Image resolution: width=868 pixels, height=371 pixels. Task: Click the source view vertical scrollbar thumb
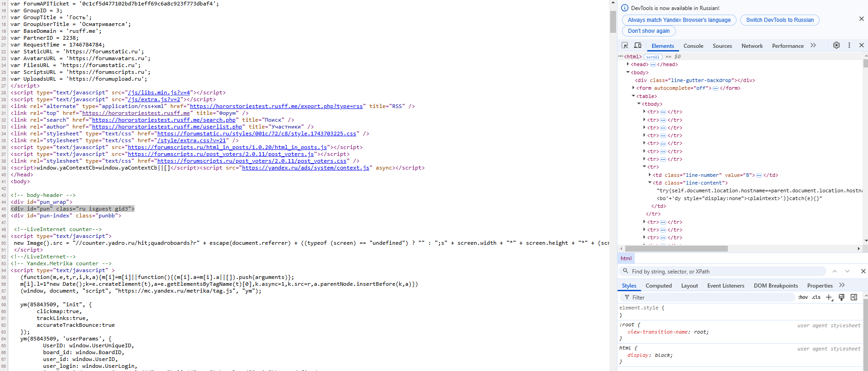pos(613,21)
